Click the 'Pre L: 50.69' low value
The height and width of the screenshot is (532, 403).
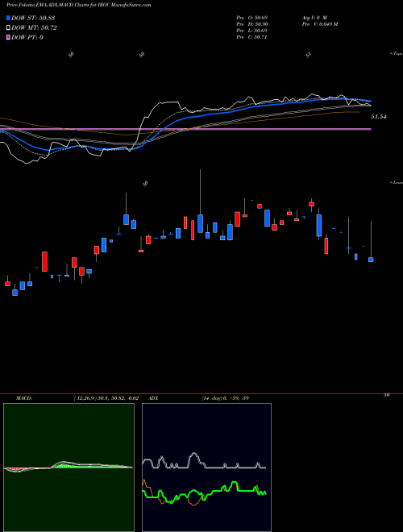click(x=252, y=31)
